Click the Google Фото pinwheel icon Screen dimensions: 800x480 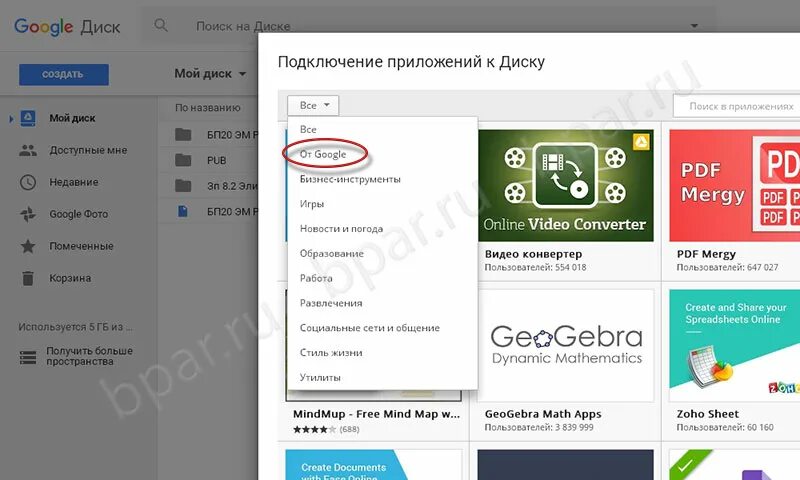coord(28,214)
